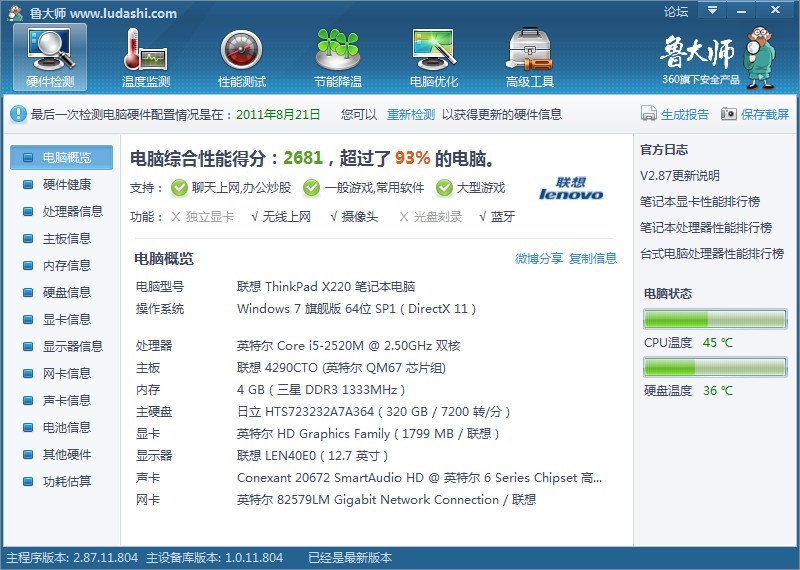800x570 pixels.
Task: Click the date 2011年8月21日
Action: 278,114
